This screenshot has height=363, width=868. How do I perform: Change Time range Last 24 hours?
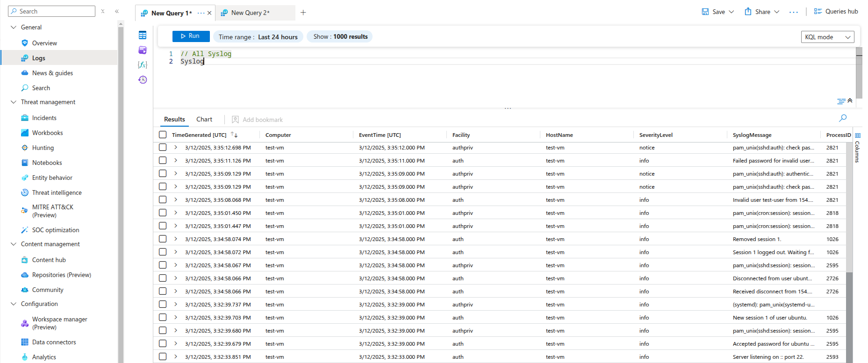pyautogui.click(x=258, y=37)
